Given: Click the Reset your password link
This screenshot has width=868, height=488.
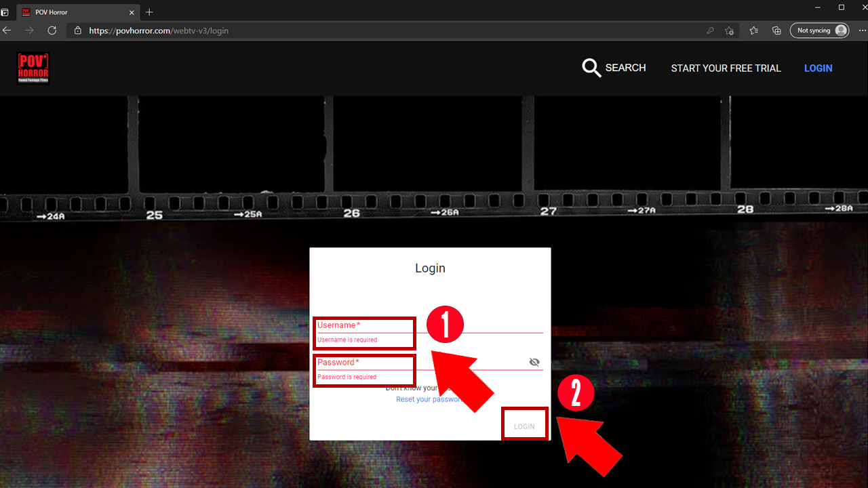Looking at the screenshot, I should (x=429, y=399).
